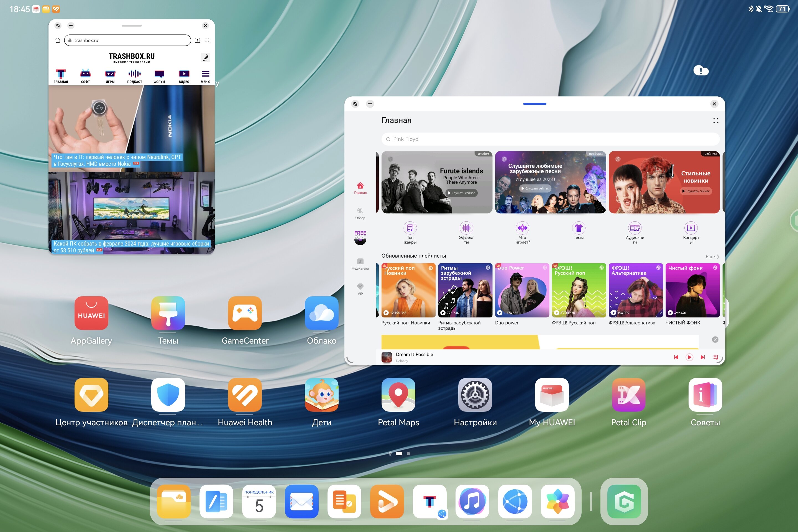Open the green G app in dock
The image size is (798, 532).
coord(624,502)
